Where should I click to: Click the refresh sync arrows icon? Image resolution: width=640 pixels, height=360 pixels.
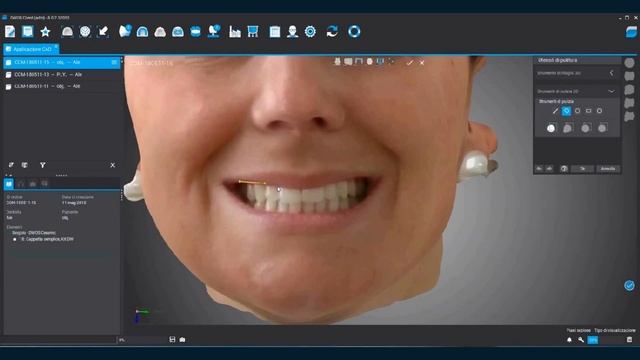pos(332,31)
